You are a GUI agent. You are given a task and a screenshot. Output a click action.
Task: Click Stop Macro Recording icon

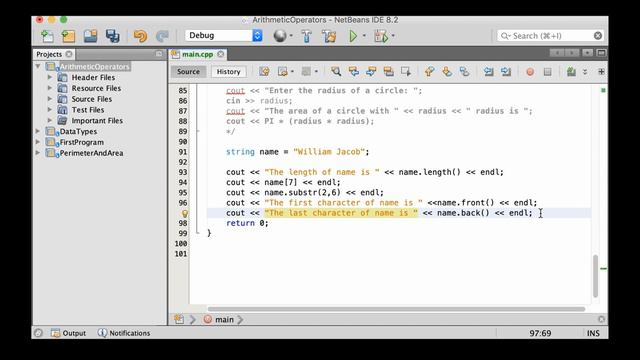tap(547, 72)
